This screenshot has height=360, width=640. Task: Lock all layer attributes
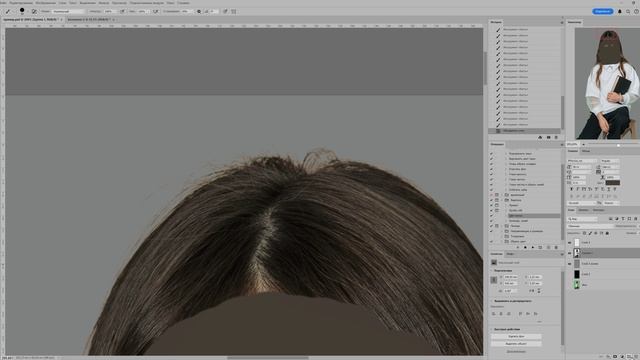607,233
